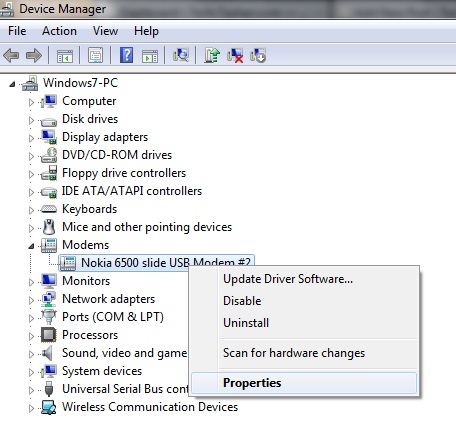Image resolution: width=456 pixels, height=422 pixels.
Task: Click the Ports (COM & LPT) icon
Action: [49, 317]
